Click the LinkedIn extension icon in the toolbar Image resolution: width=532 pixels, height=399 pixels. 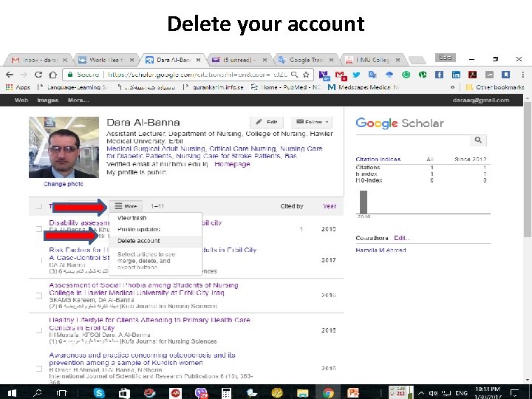click(456, 75)
